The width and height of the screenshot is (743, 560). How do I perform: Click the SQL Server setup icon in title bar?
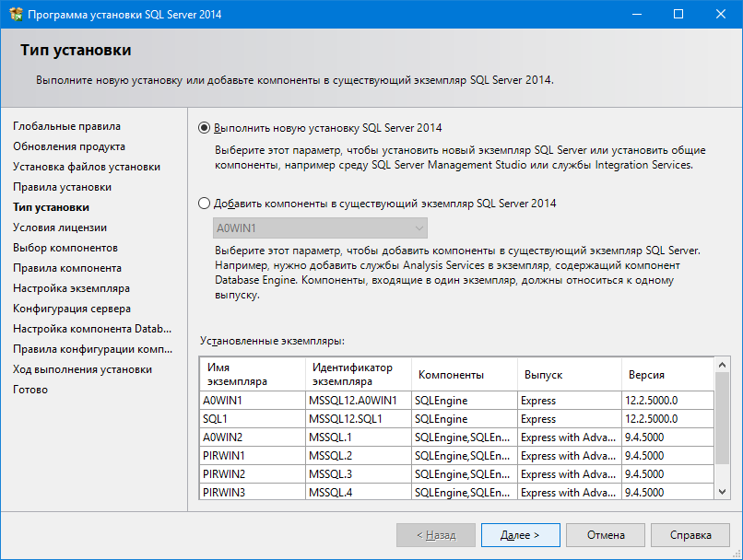click(14, 15)
